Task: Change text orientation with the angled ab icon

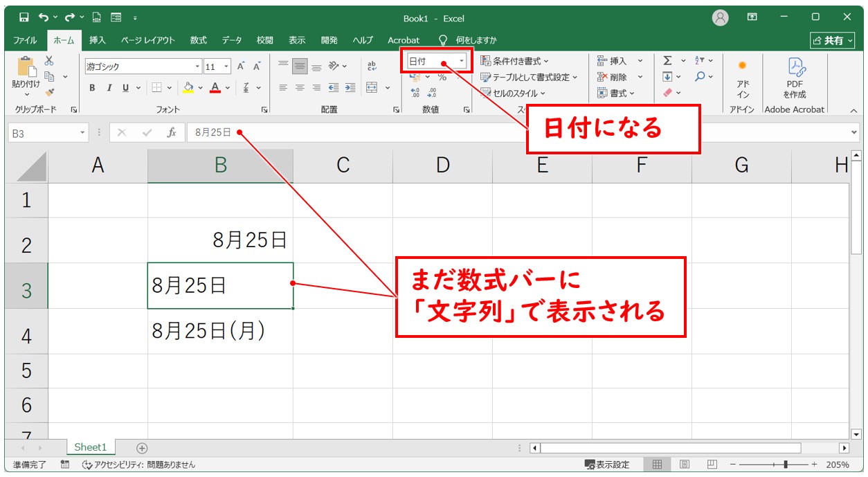Action: pos(334,66)
